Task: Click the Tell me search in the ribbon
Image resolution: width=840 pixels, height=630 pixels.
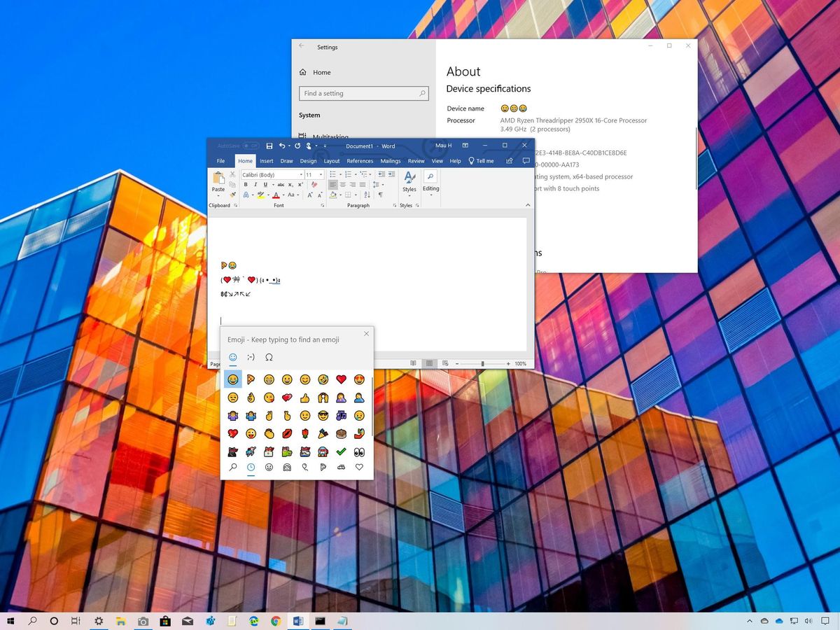Action: (483, 161)
